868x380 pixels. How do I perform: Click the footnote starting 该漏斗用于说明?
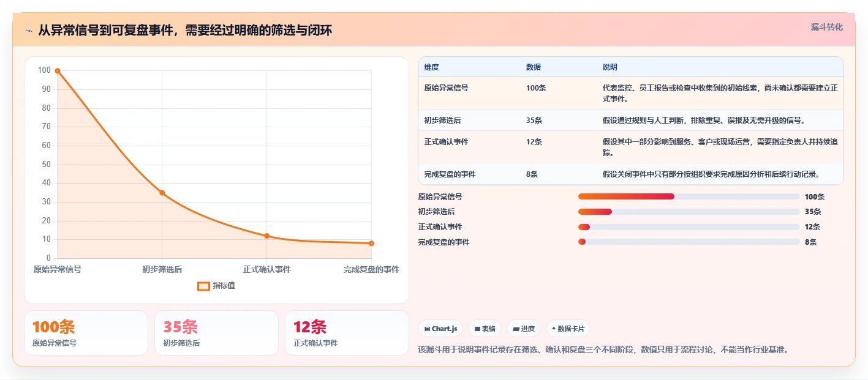point(603,350)
